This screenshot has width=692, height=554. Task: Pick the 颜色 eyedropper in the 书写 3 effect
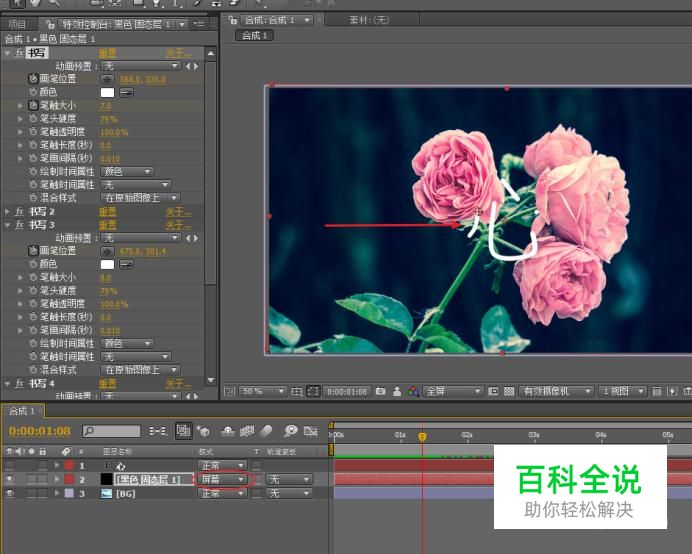coord(126,265)
